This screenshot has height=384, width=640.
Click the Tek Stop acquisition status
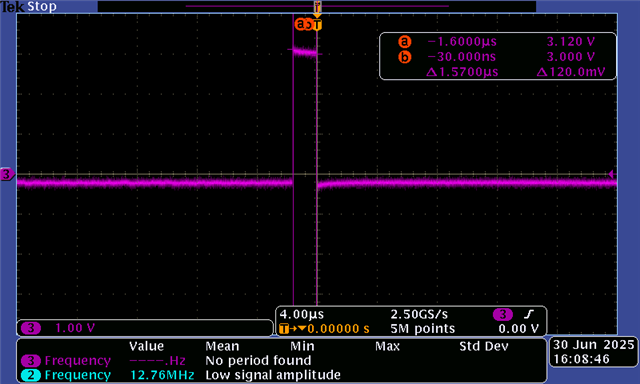[x=29, y=7]
